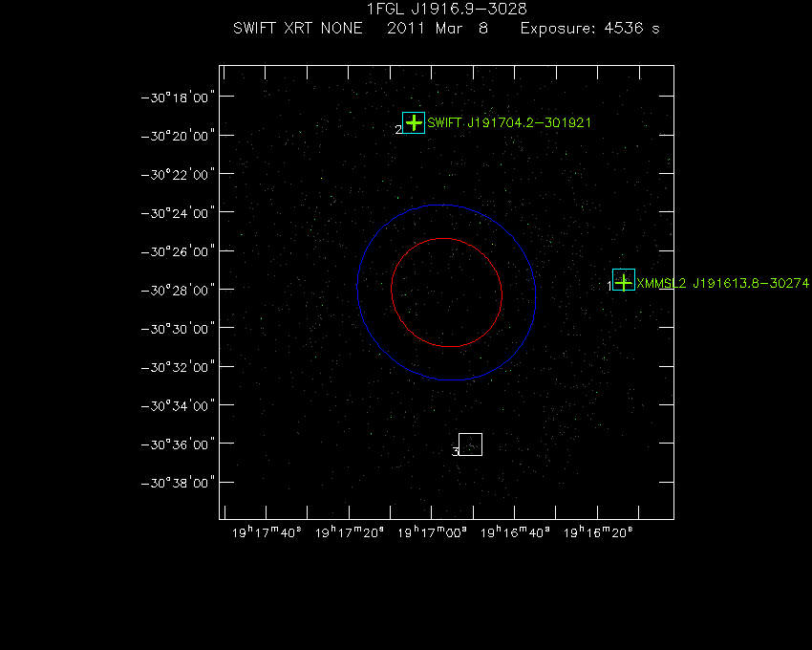The height and width of the screenshot is (650, 812).
Task: Click right ascension label 19h16m40s
Action: pos(515,532)
